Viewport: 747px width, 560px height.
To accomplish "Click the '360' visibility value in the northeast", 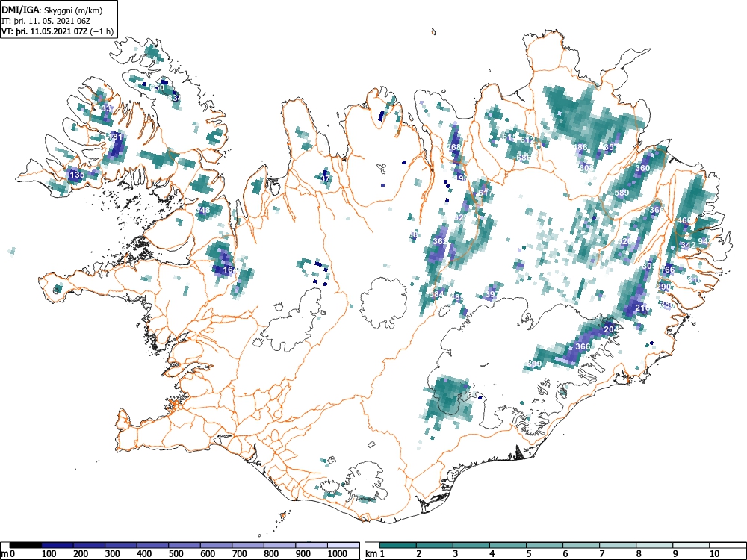I will point(642,168).
